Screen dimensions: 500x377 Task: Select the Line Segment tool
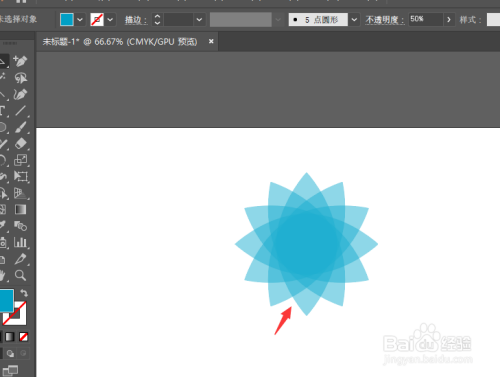(x=20, y=111)
